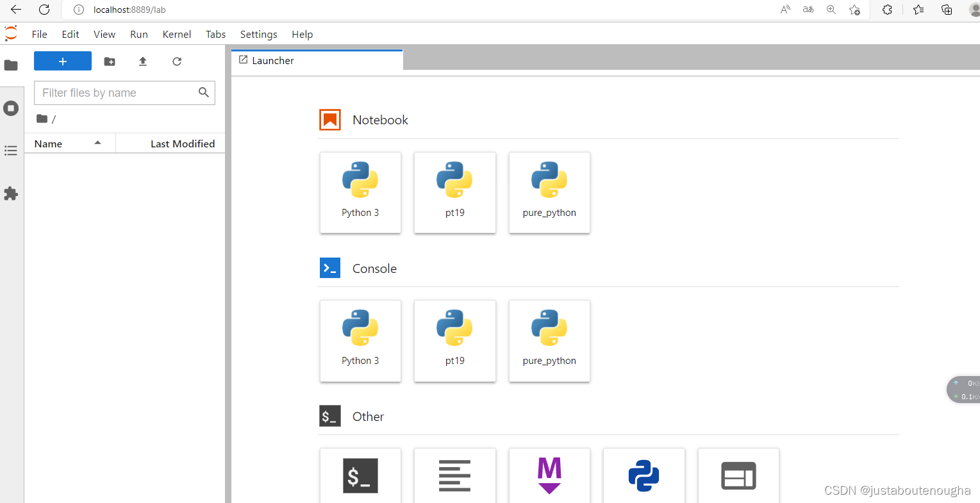Open the Edit menu
980x503 pixels.
tap(71, 35)
